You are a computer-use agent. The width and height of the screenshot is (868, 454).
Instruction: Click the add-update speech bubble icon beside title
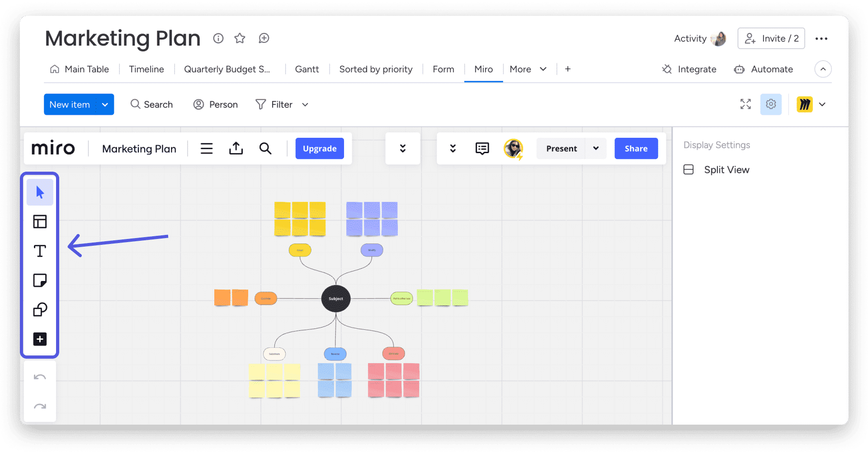pos(264,38)
